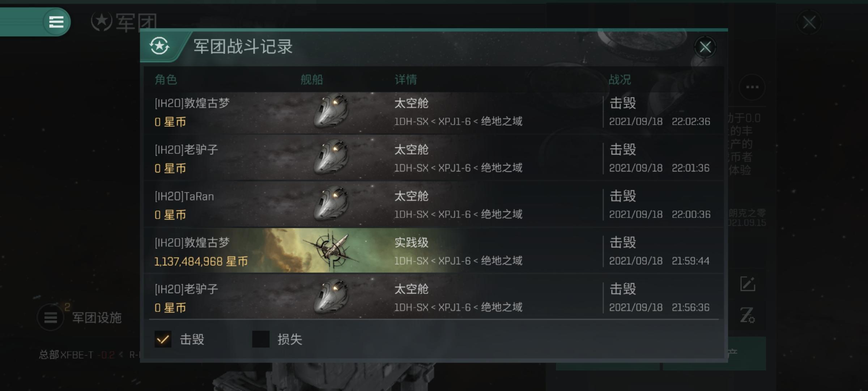Open the main hamburger menu
The width and height of the screenshot is (868, 391).
56,22
